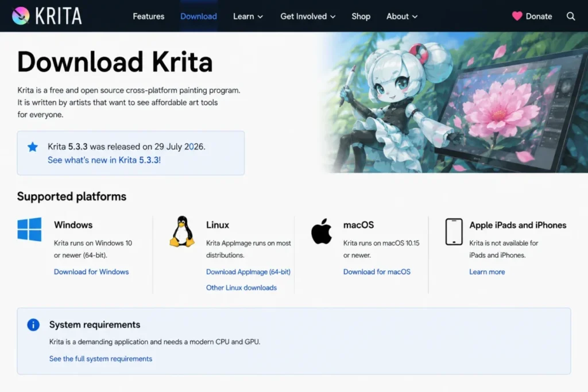
Task: Click the Linux Tux penguin icon
Action: coord(182,231)
